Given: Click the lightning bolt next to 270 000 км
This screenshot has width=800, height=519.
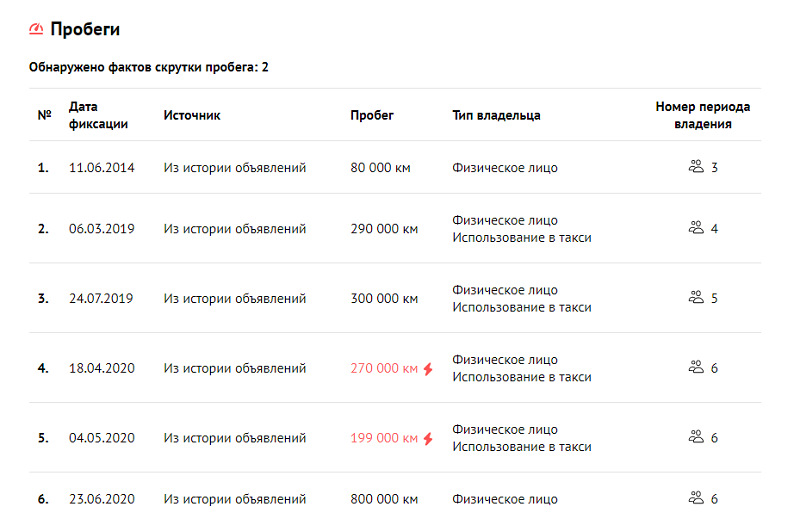Looking at the screenshot, I should click(x=428, y=368).
